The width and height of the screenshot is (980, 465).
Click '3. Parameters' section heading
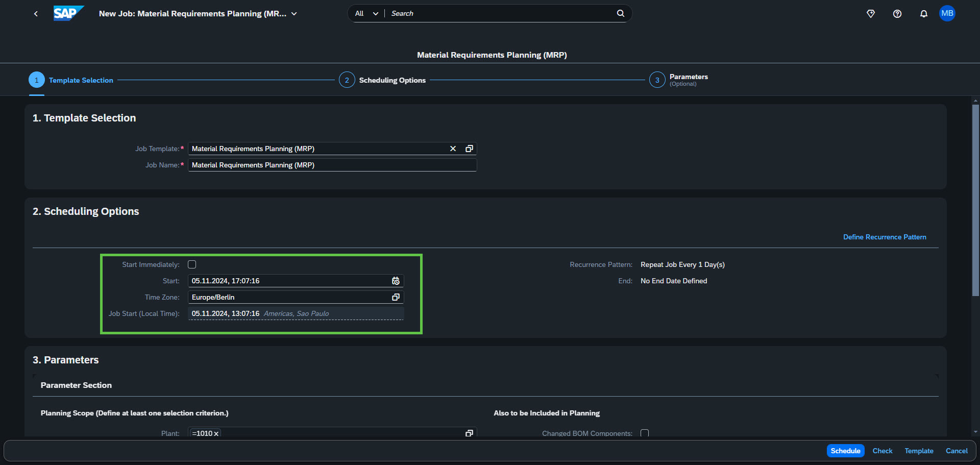pos(66,360)
